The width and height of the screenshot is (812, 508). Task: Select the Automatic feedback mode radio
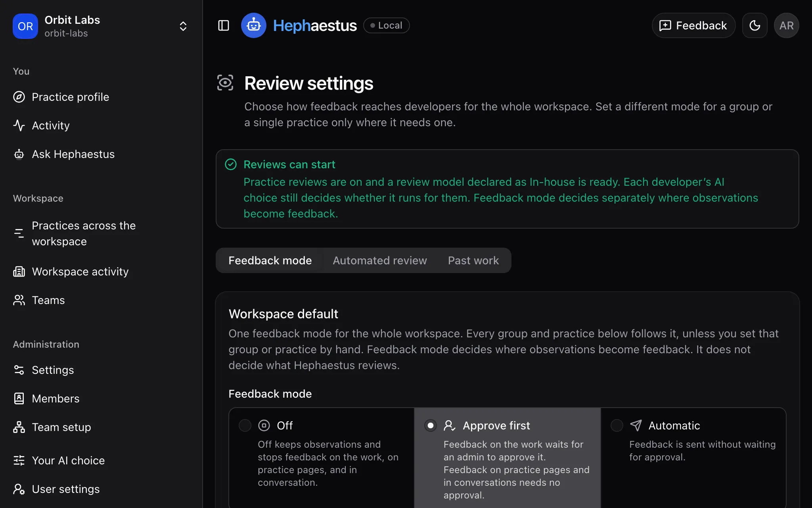[617, 425]
